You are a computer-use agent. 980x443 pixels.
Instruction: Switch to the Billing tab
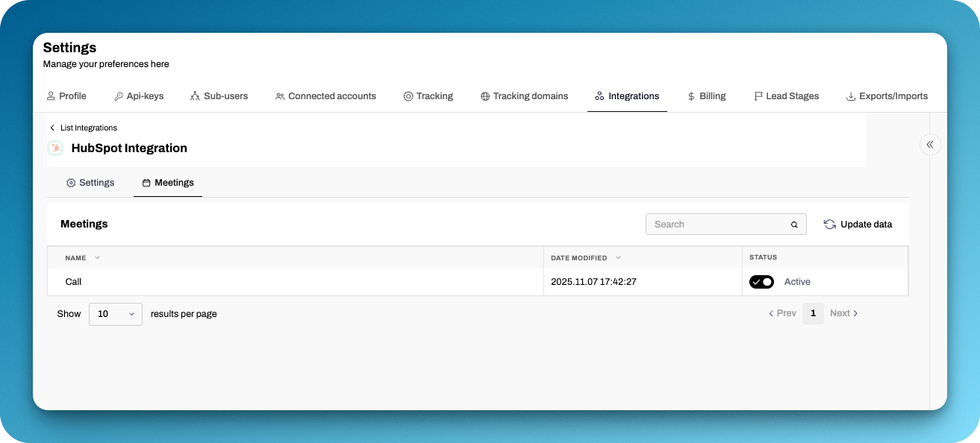[x=706, y=96]
